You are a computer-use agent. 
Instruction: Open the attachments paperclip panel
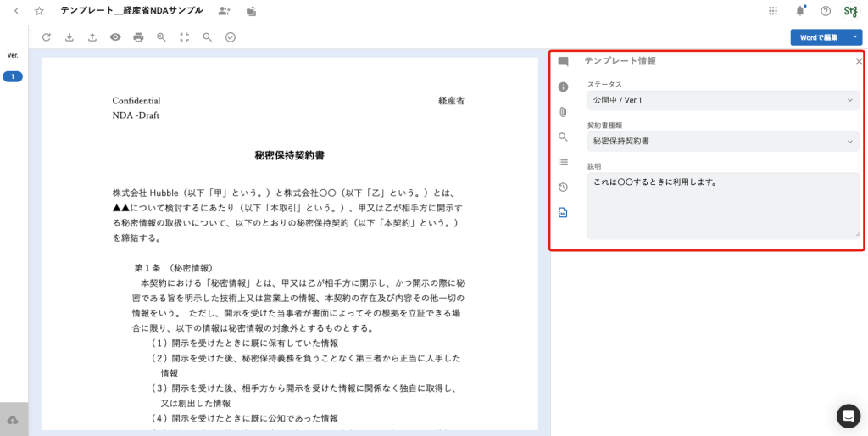(563, 112)
